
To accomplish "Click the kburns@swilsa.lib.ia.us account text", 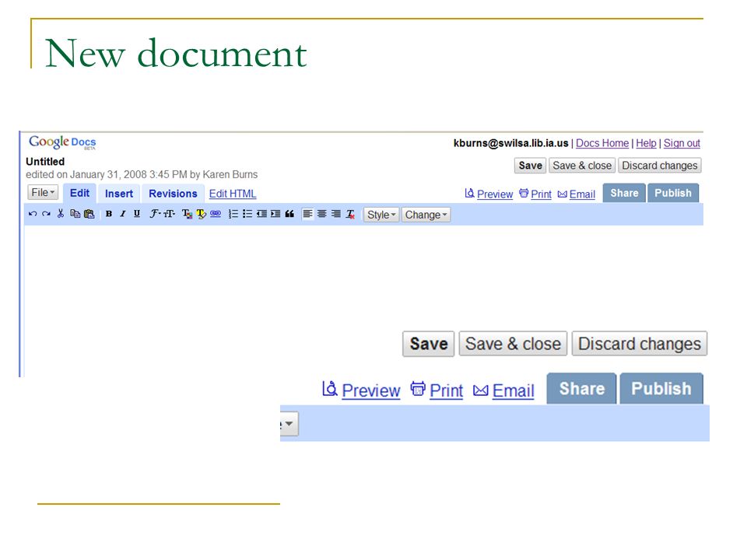I will (x=510, y=143).
